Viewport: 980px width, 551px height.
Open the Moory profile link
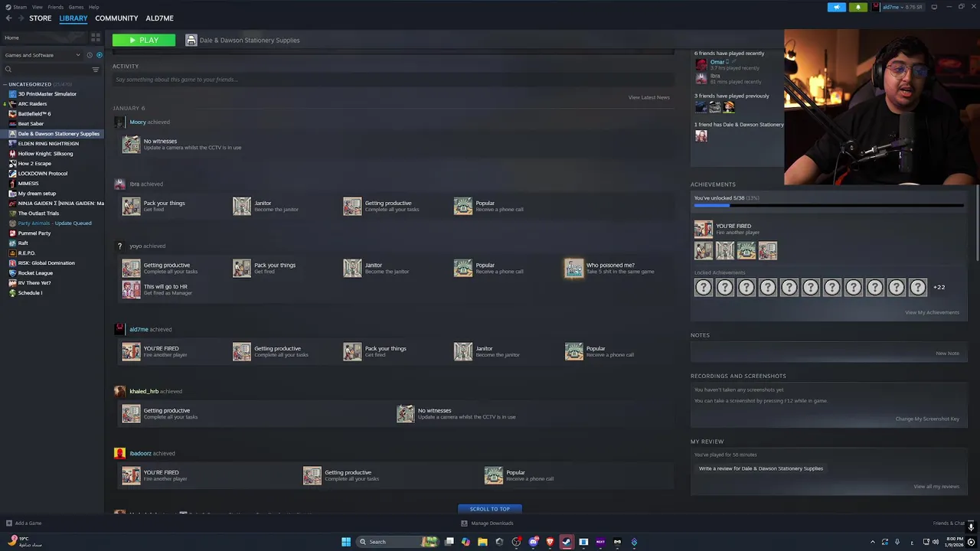pos(138,122)
